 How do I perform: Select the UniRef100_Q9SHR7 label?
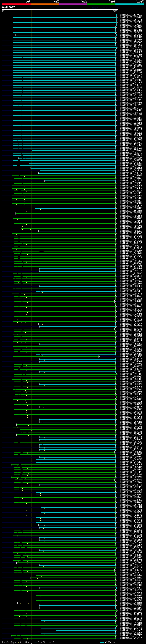point(131,53)
